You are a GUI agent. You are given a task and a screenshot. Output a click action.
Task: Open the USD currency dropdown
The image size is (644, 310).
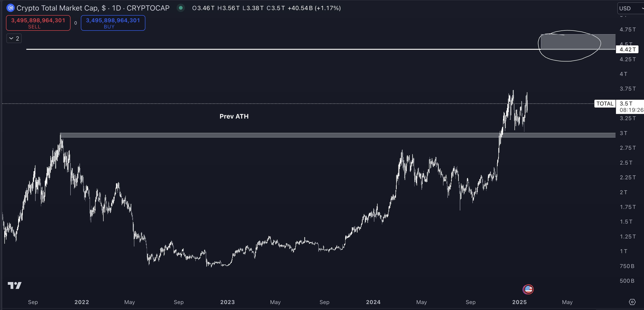[x=630, y=8]
